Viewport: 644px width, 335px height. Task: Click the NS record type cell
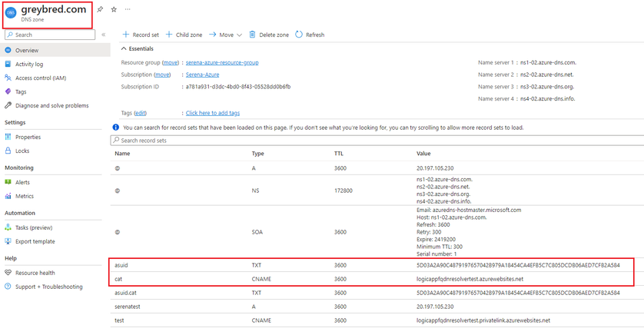(x=255, y=191)
